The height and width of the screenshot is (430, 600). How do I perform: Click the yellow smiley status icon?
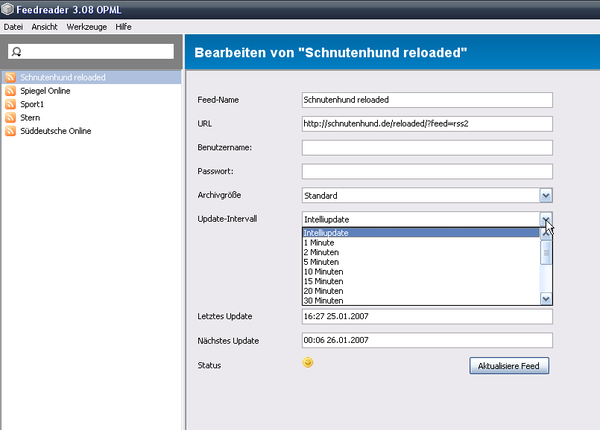click(x=308, y=363)
